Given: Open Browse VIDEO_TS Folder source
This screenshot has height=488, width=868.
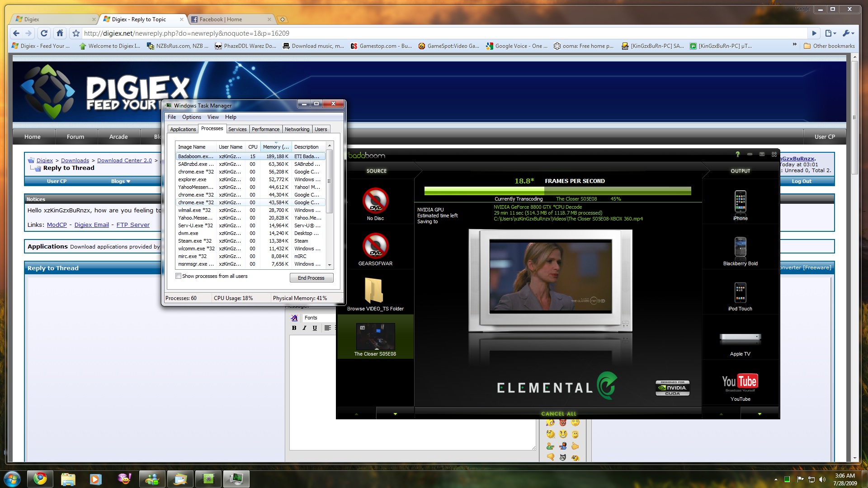Looking at the screenshot, I should pyautogui.click(x=375, y=291).
